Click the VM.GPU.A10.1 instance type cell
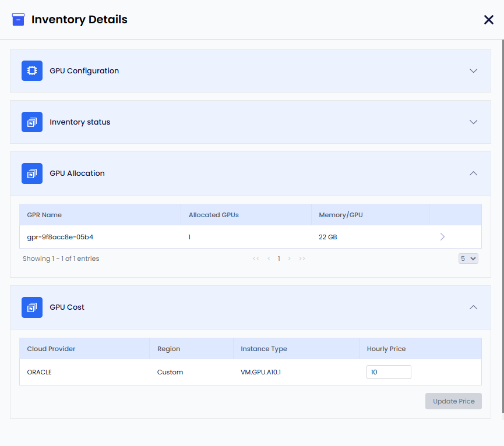The height and width of the screenshot is (446, 504). [x=260, y=372]
